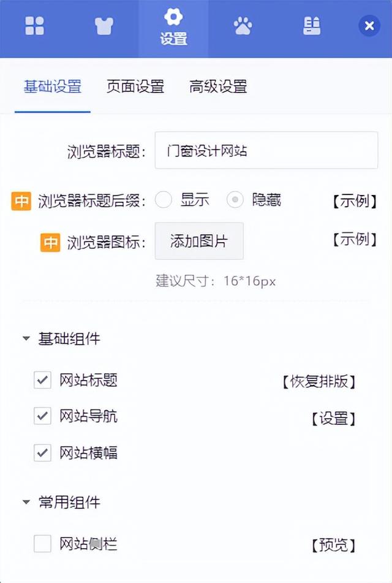Collapse the 常用组件 section
392x583 pixels.
(x=25, y=502)
